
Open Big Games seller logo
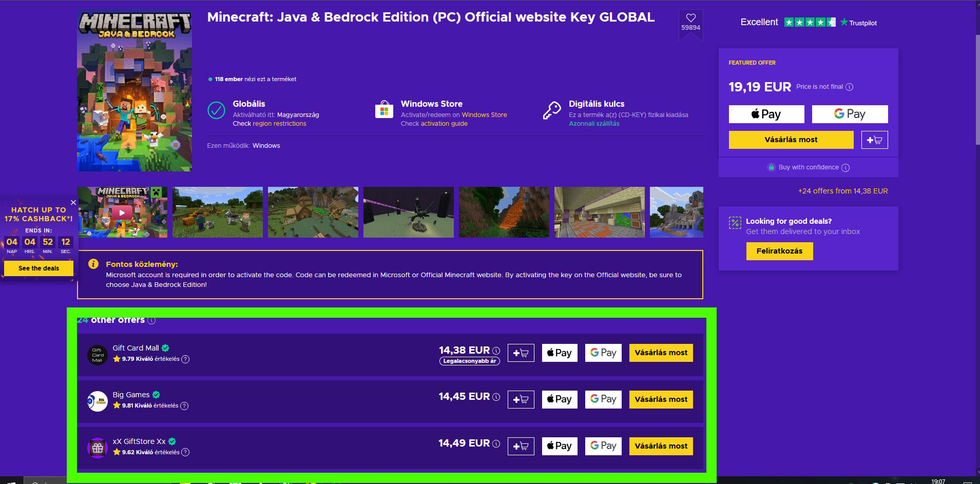98,401
